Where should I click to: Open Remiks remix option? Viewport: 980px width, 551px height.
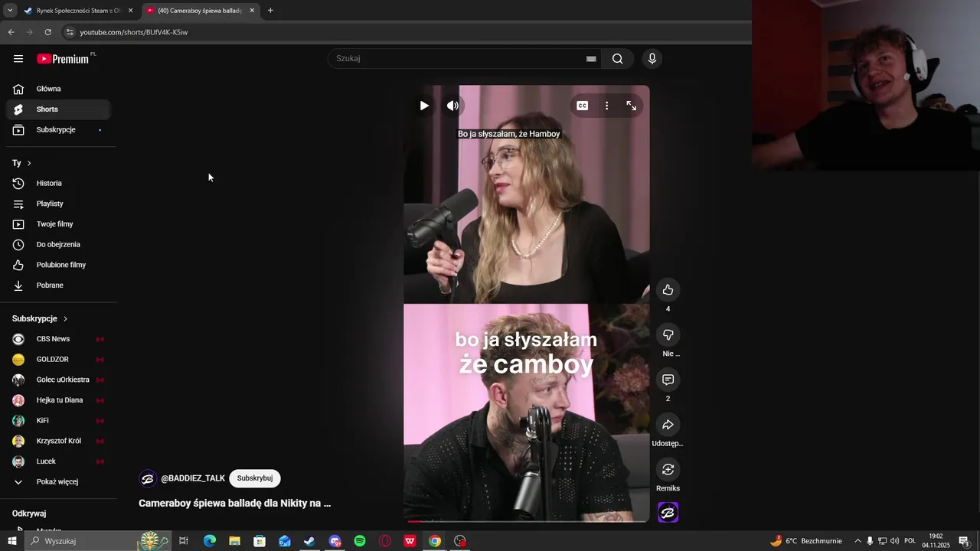(668, 469)
